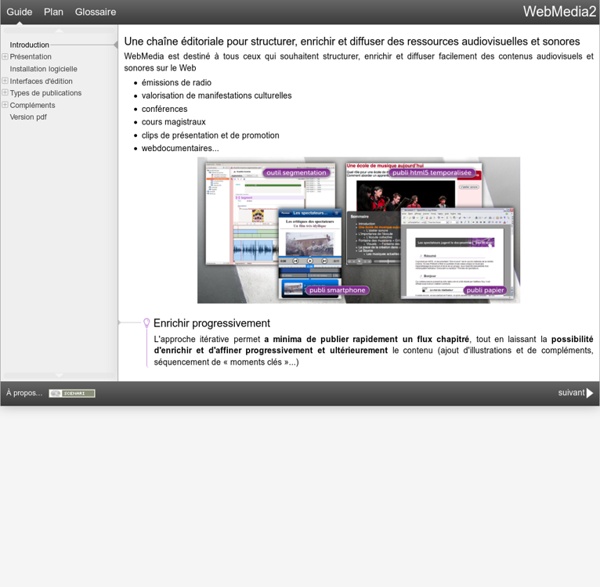Viewport: 600px width, 587px height.
Task: Open the Version pdf link
Action: pyautogui.click(x=28, y=117)
